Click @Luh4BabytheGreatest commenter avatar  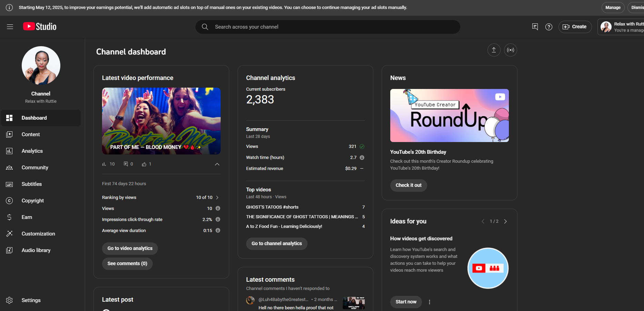tap(250, 300)
